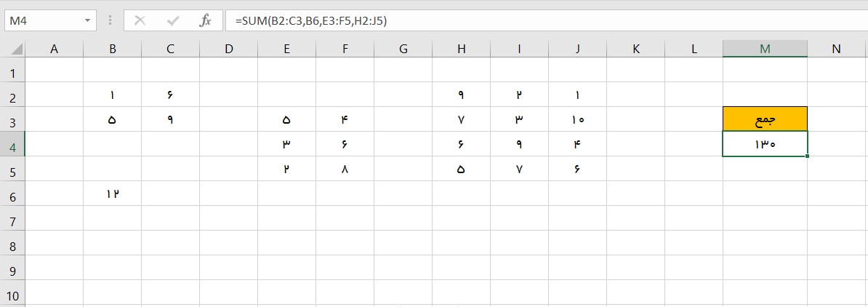Select the column H header

[462, 49]
